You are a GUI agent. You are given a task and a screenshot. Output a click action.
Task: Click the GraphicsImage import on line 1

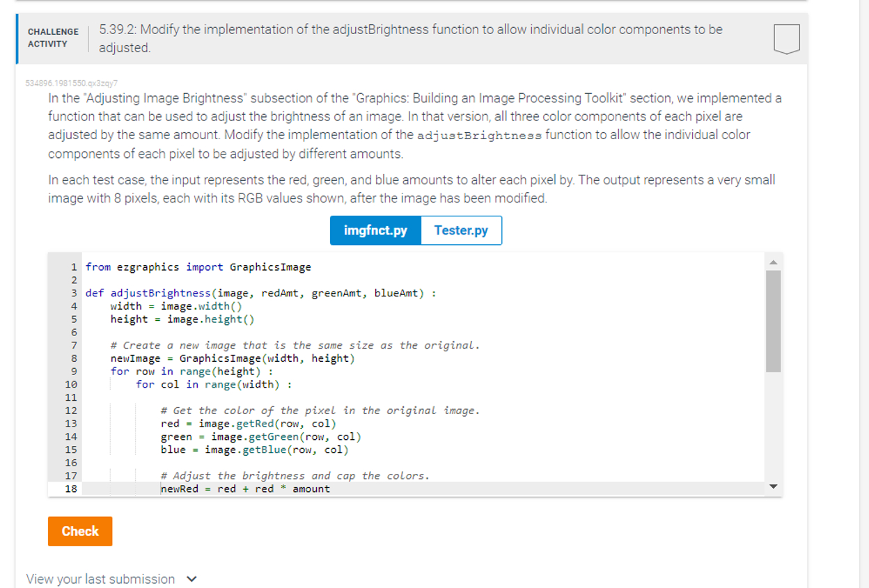(x=270, y=267)
